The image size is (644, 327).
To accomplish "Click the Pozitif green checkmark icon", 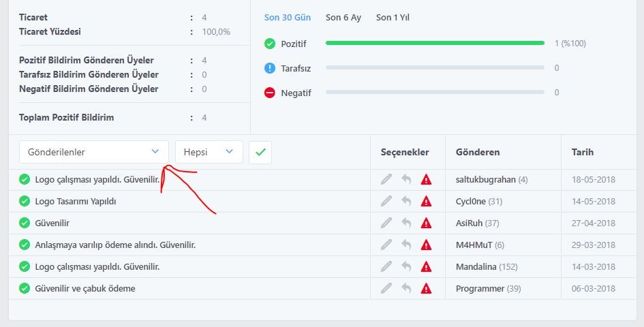I will click(x=269, y=44).
